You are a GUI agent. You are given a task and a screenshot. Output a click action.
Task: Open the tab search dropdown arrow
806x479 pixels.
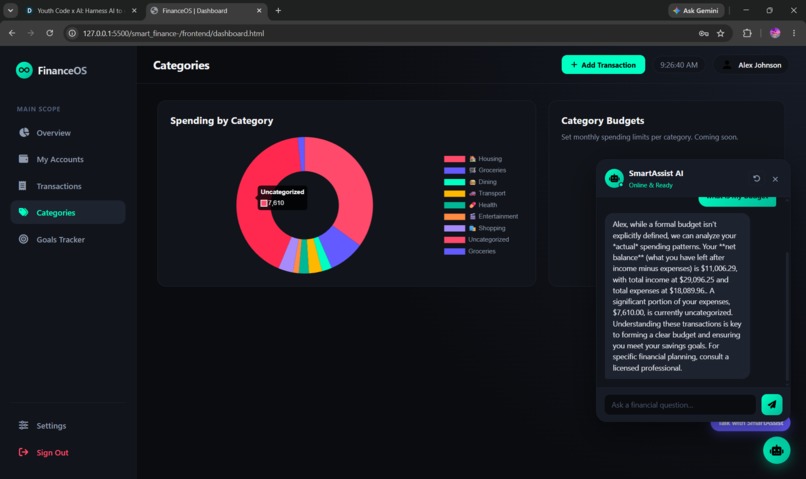pyautogui.click(x=10, y=10)
